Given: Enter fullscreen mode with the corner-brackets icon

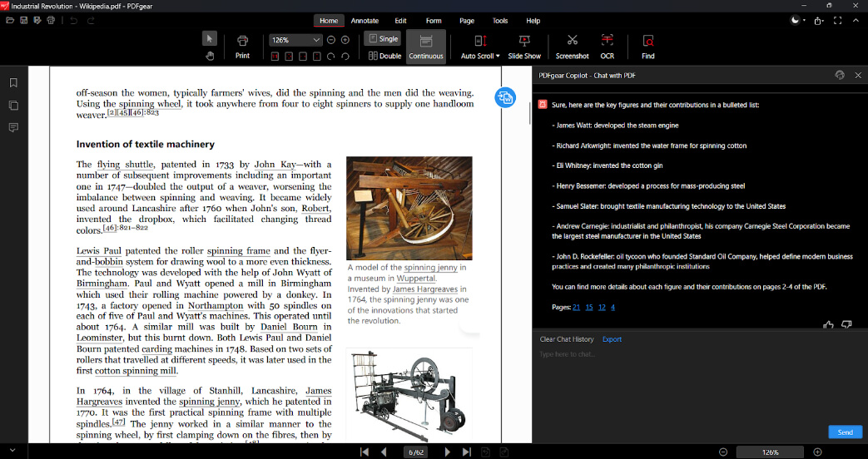Looking at the screenshot, I should tap(837, 21).
